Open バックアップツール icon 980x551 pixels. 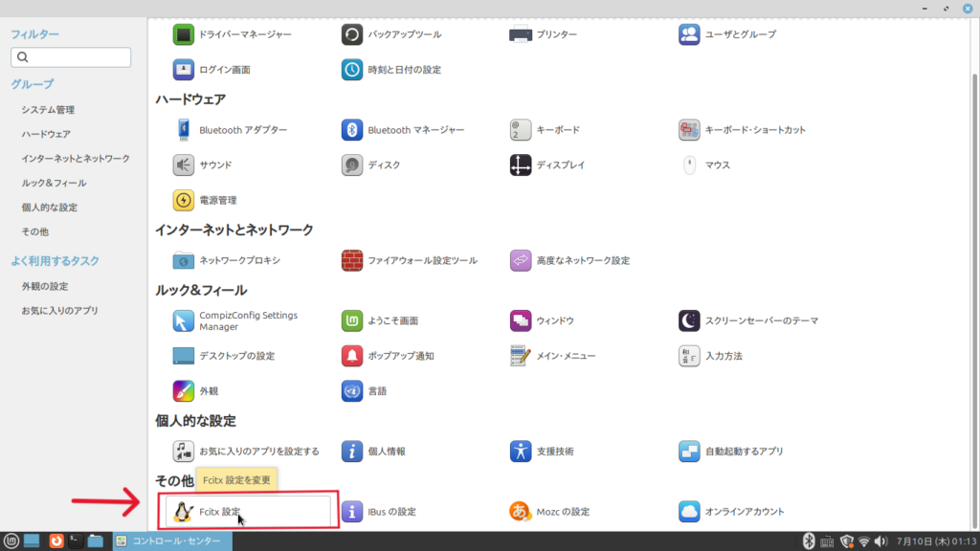[352, 34]
